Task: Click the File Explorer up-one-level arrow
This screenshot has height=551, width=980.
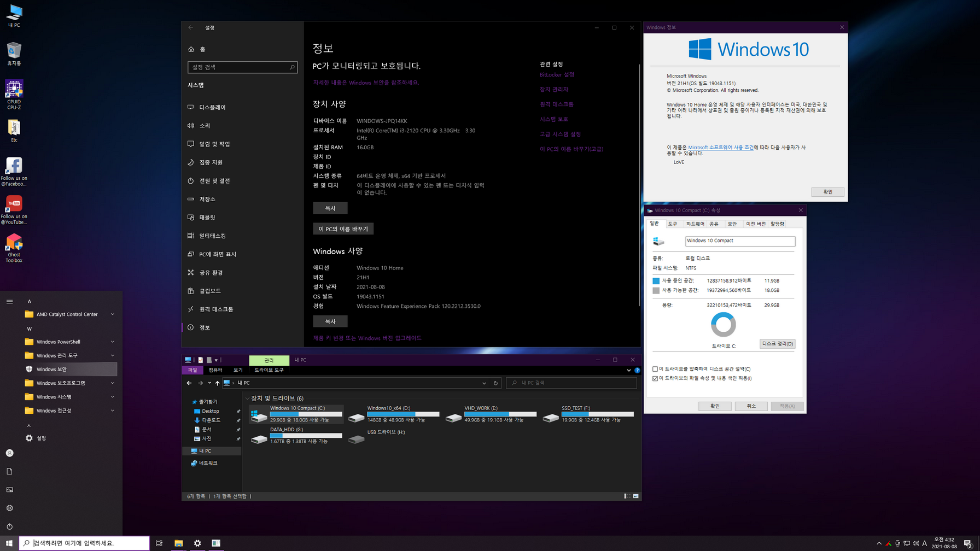Action: (217, 383)
